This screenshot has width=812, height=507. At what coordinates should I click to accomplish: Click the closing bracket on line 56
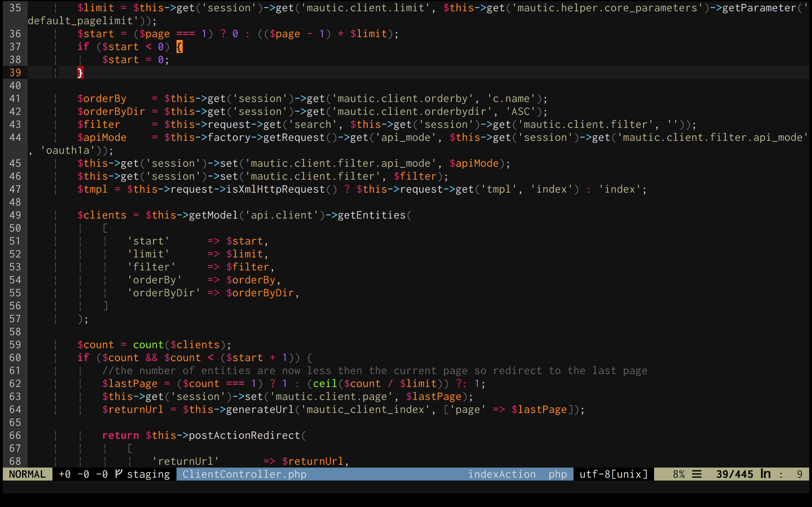tap(105, 306)
